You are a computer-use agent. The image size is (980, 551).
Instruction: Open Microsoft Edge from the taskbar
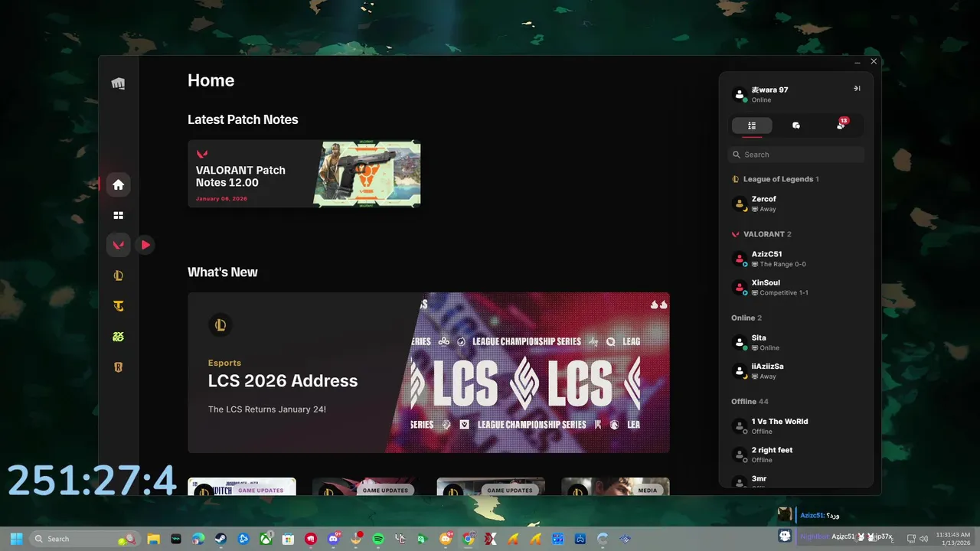(198, 539)
